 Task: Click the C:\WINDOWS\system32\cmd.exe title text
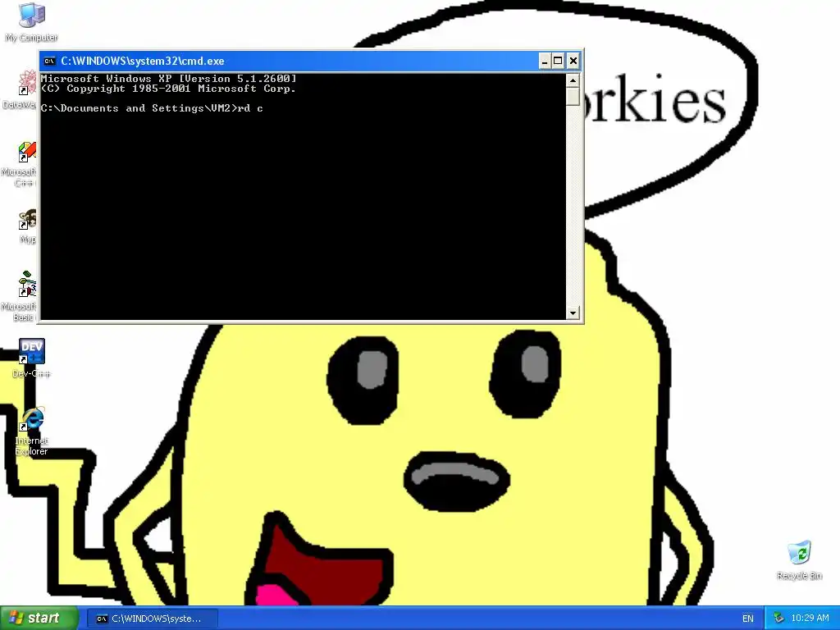[x=143, y=61]
